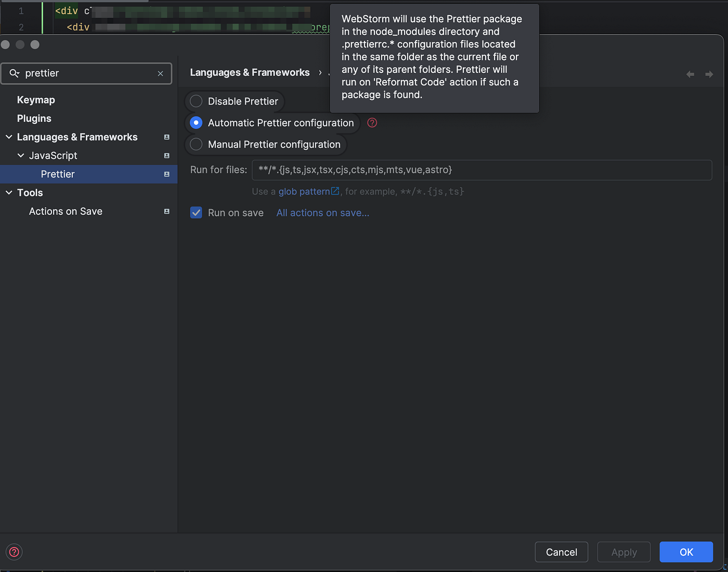Click the profile icon next to Actions on Save
This screenshot has height=572, width=728.
pyautogui.click(x=166, y=211)
